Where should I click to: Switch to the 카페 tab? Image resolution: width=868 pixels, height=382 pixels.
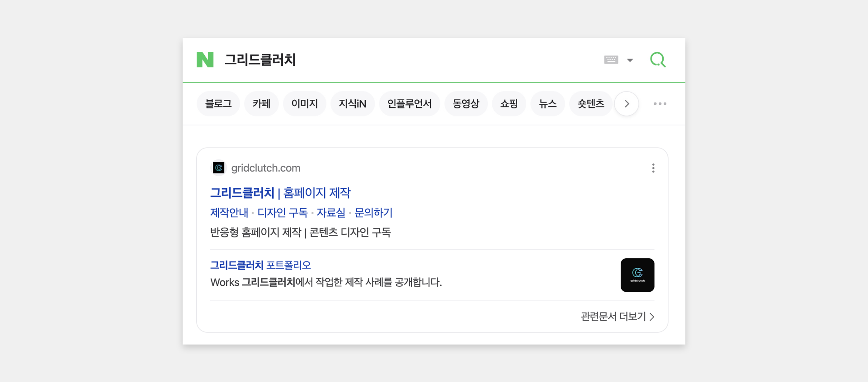coord(261,104)
